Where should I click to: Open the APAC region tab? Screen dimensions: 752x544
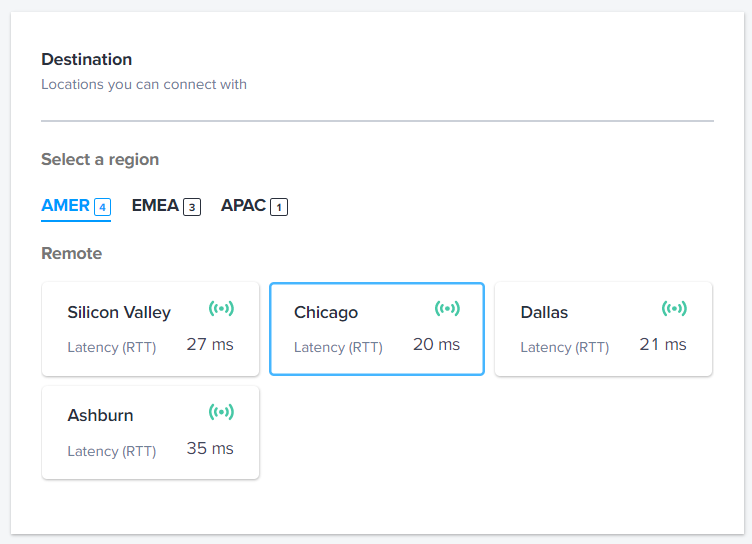point(254,206)
